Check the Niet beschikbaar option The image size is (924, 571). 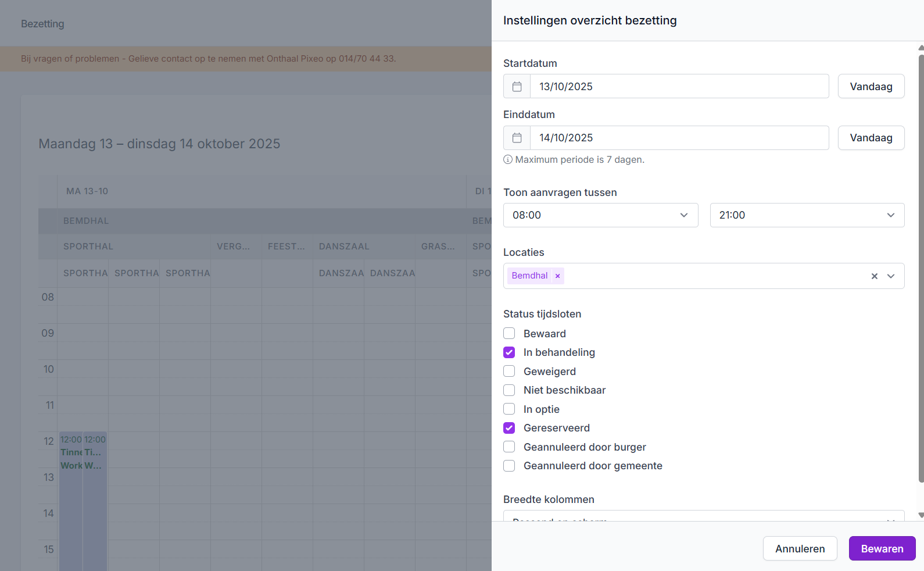pyautogui.click(x=509, y=390)
